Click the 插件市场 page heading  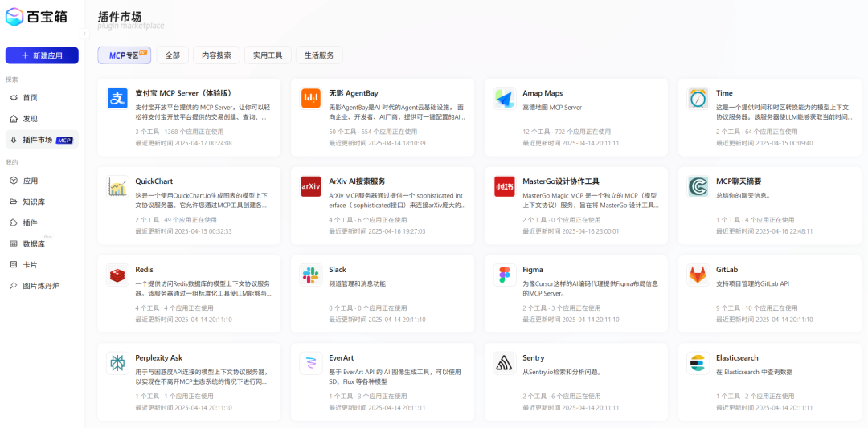click(x=119, y=17)
